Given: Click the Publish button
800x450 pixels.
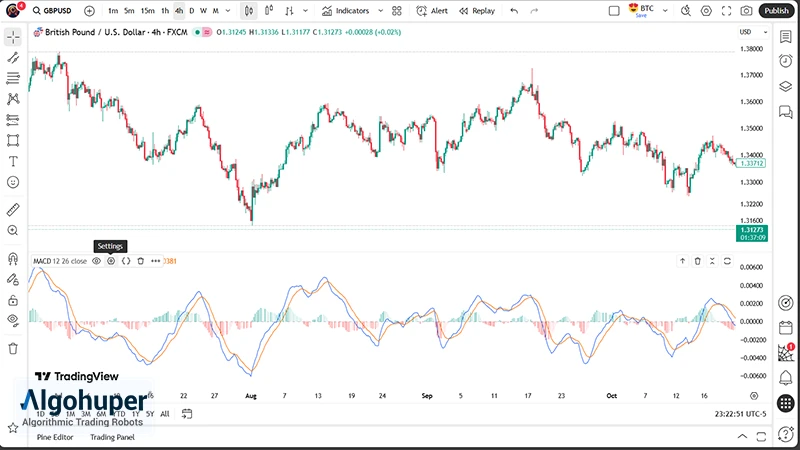Looking at the screenshot, I should point(775,11).
